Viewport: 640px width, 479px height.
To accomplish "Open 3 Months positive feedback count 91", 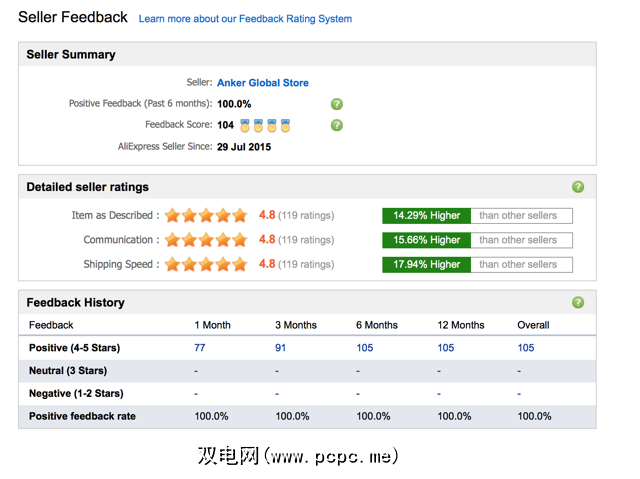I will 282,348.
